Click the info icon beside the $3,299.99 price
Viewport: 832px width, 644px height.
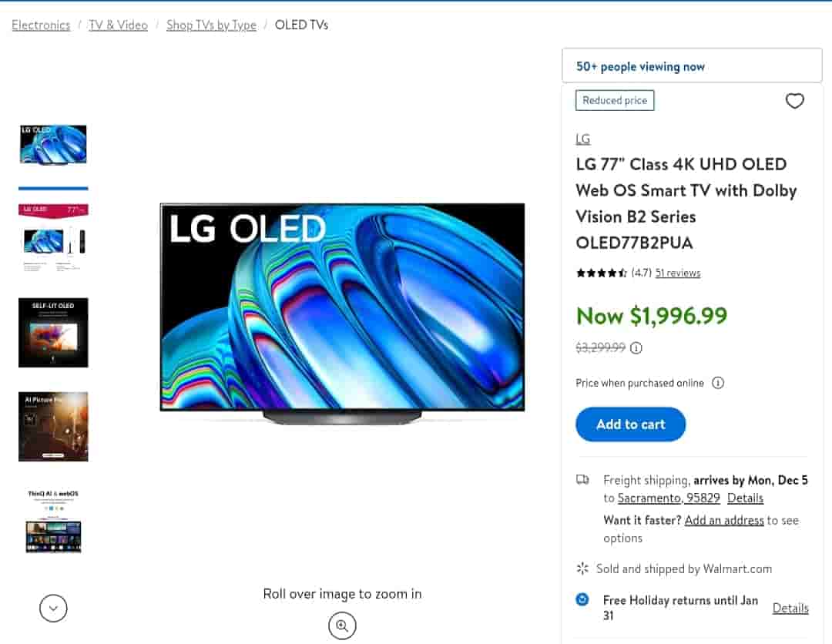(x=636, y=347)
